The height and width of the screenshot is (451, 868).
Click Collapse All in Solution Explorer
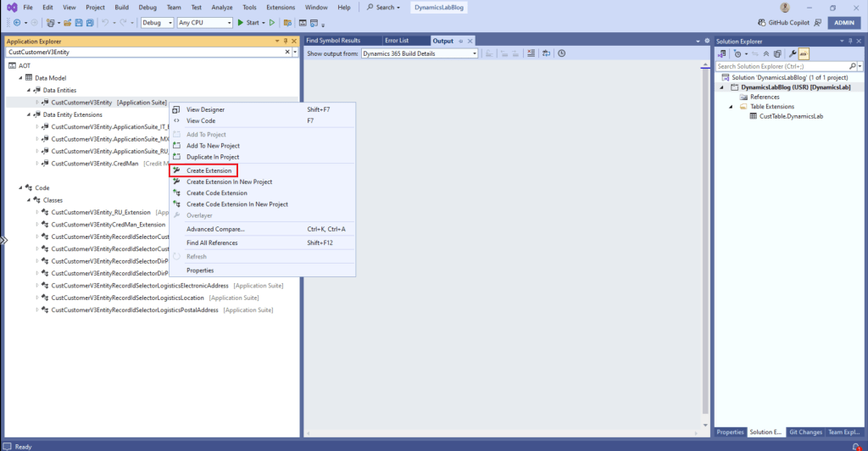[x=766, y=53]
